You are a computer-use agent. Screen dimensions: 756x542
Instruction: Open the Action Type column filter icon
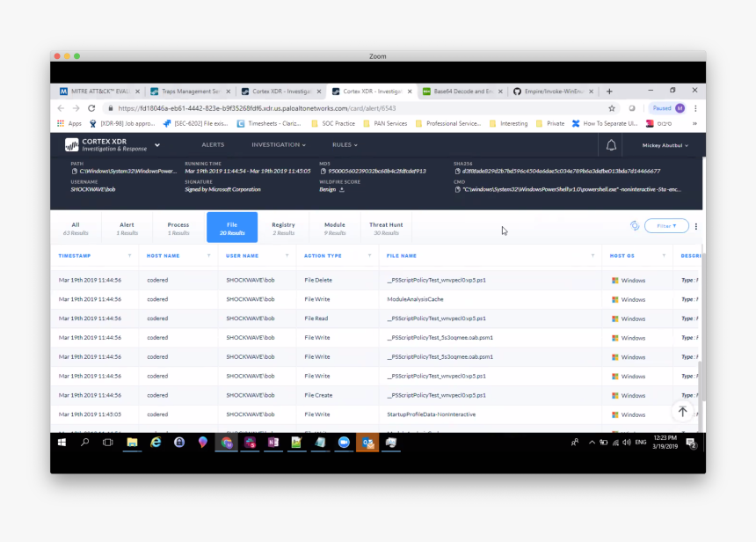coord(369,256)
